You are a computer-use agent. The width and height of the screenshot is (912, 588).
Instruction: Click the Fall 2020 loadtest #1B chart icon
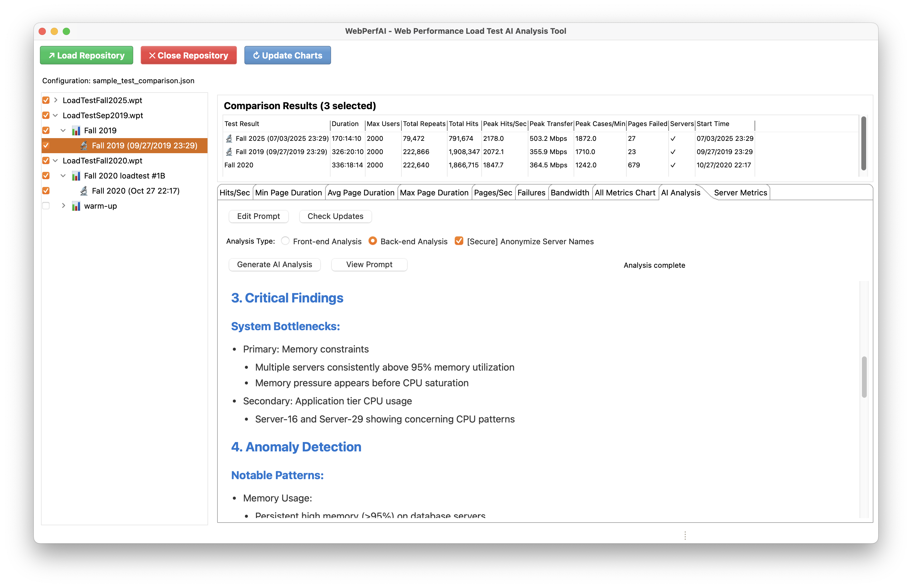[x=76, y=176]
